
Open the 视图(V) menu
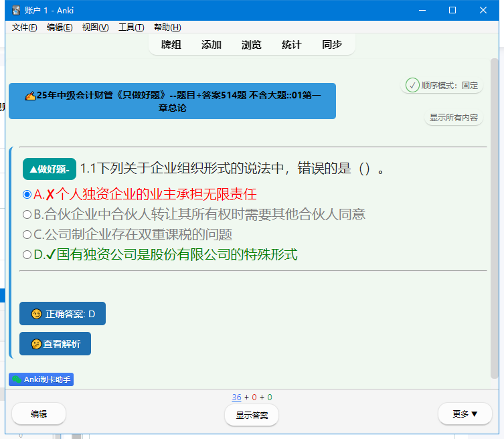tap(95, 27)
